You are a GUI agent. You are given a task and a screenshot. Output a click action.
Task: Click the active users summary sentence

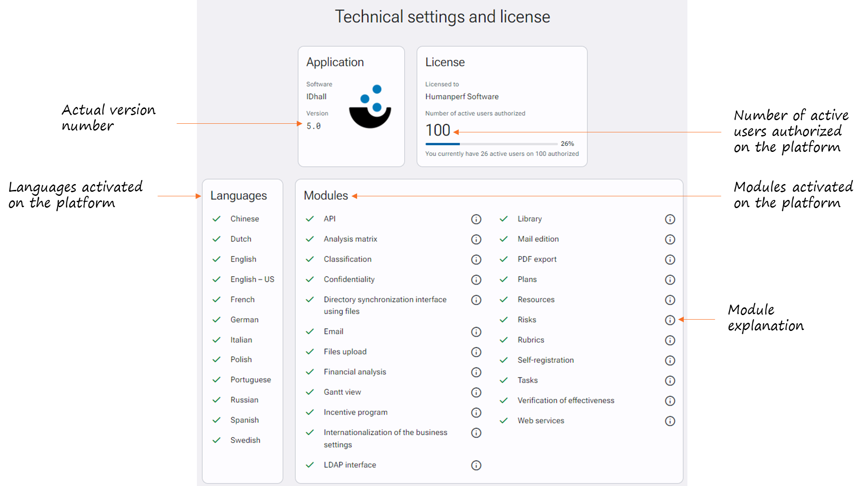tap(502, 154)
